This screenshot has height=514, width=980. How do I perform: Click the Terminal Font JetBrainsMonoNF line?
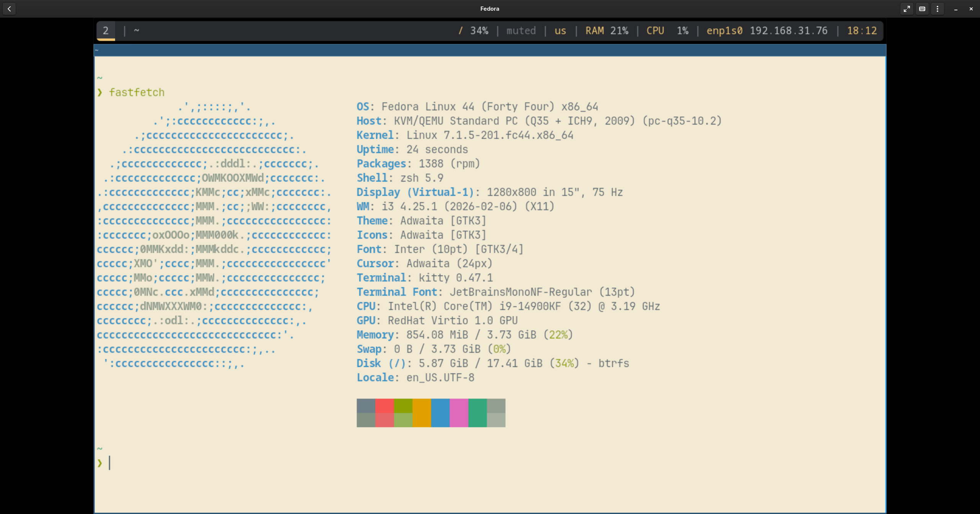(x=496, y=292)
